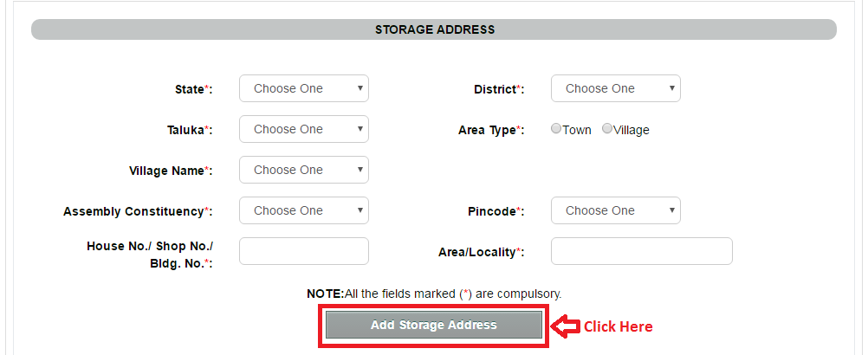
Task: Click the red left-pointing arrow icon
Action: [565, 326]
